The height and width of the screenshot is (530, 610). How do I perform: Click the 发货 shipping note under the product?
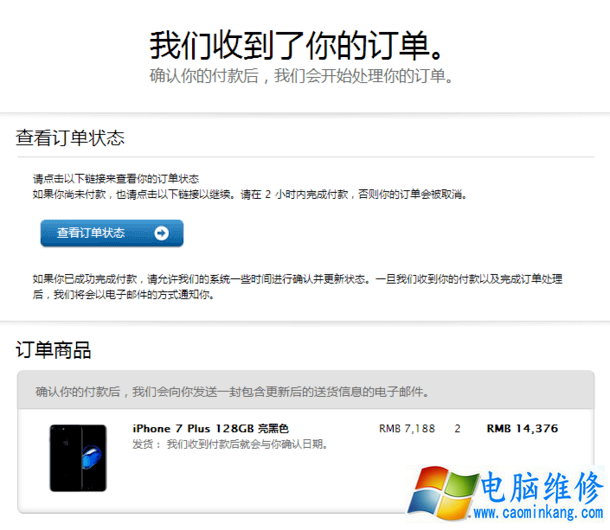click(x=230, y=444)
